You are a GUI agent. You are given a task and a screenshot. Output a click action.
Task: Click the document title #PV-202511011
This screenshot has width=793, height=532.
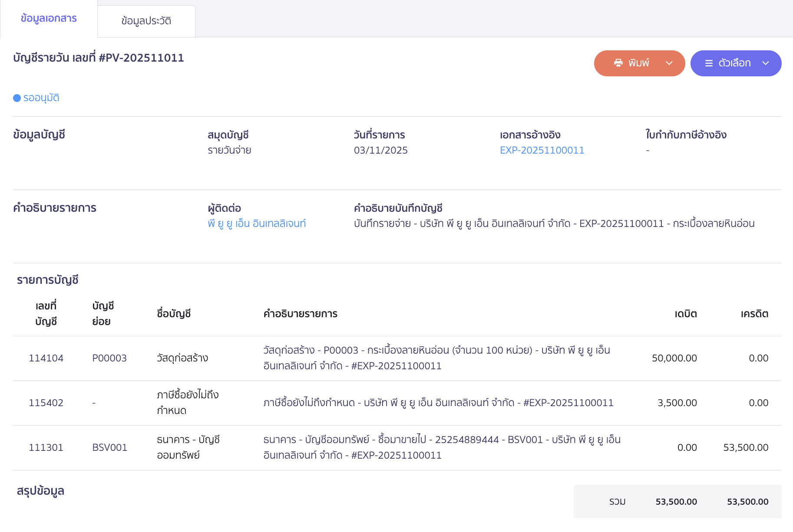pyautogui.click(x=98, y=57)
